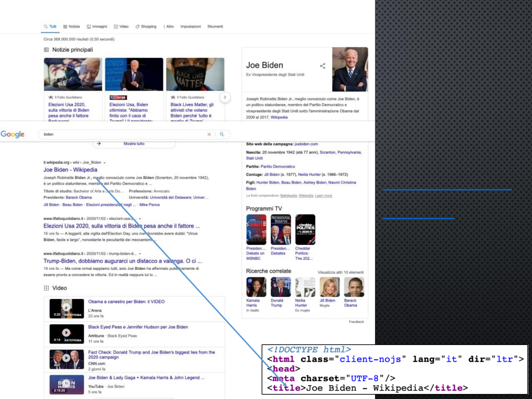
Task: Click Visualizza altri 10 elementi
Action: pos(340,272)
